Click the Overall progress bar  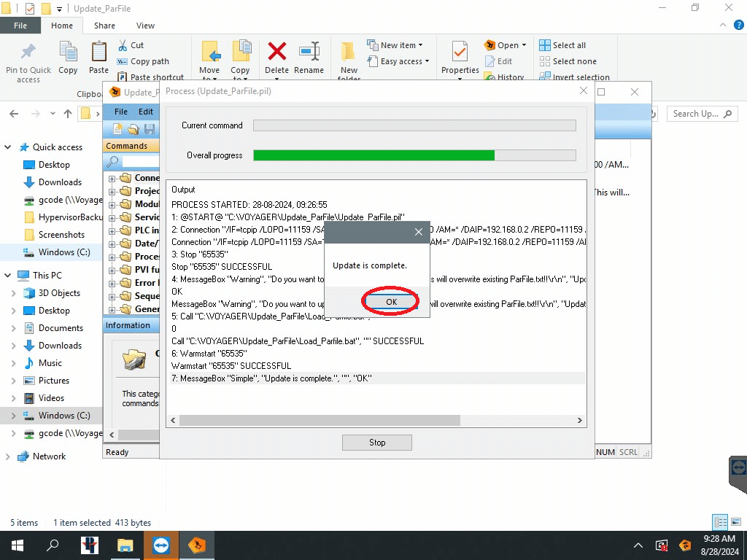(414, 155)
